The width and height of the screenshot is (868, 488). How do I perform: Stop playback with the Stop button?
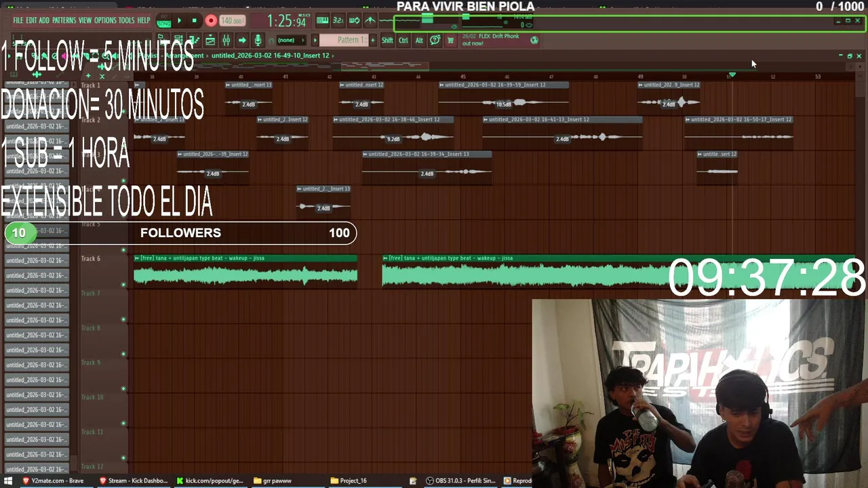[x=195, y=21]
